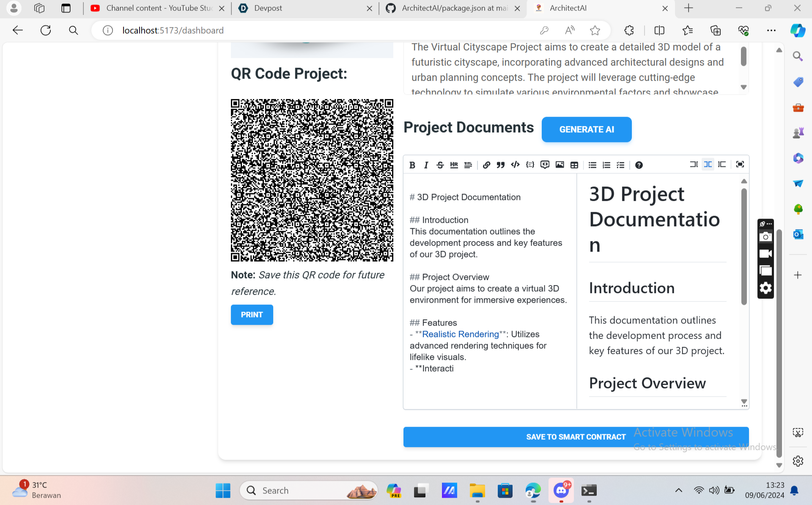Add a table with the table icon
Viewport: 812px width, 505px height.
[574, 165]
